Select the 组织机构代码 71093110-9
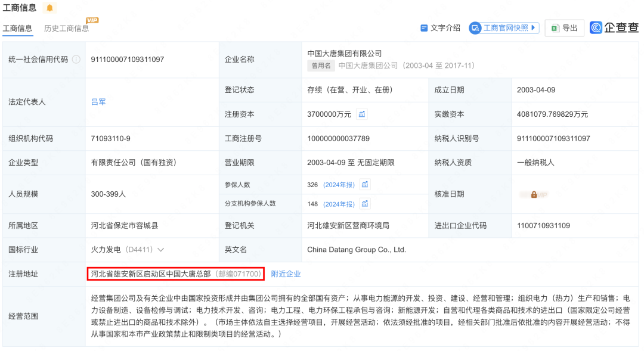This screenshot has height=351, width=644. 110,138
